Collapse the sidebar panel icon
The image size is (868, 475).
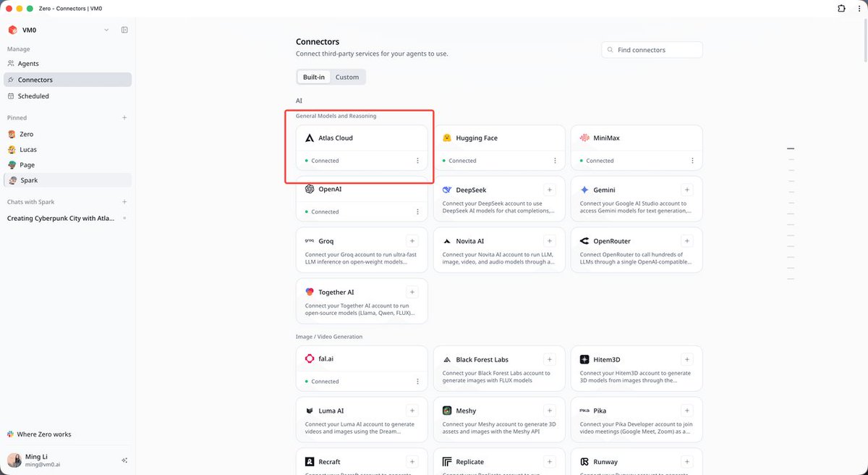coord(124,30)
